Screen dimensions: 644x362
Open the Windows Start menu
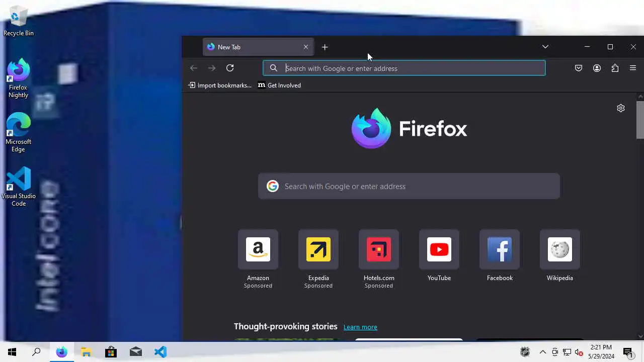pyautogui.click(x=12, y=352)
